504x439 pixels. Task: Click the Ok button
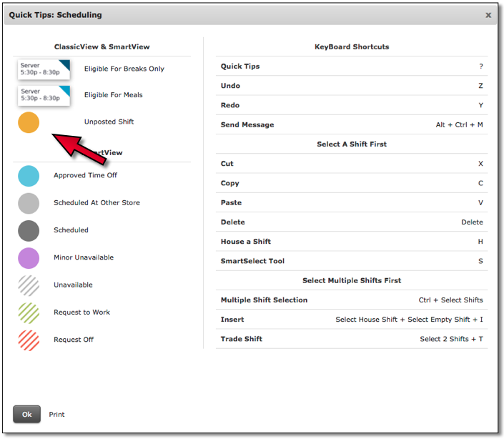[x=26, y=414]
